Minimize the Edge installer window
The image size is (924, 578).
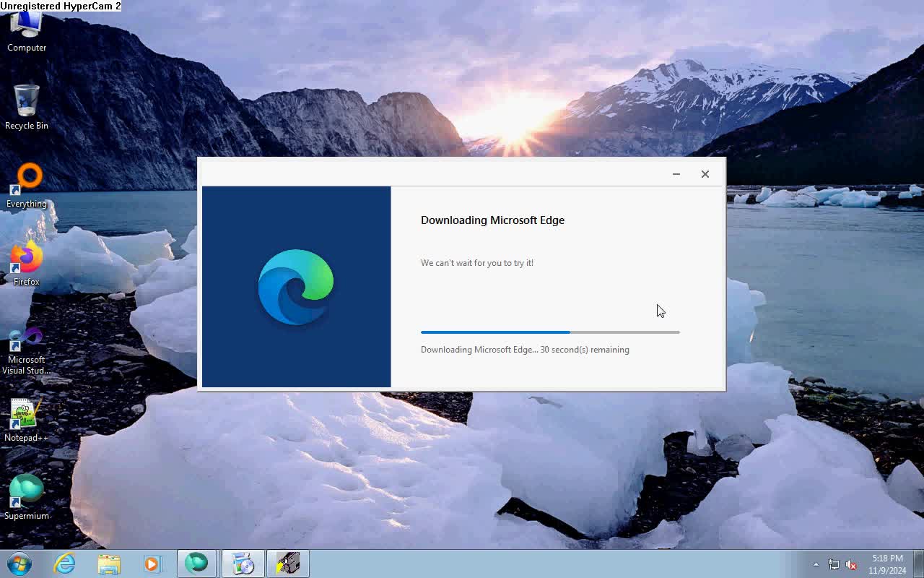pos(676,174)
